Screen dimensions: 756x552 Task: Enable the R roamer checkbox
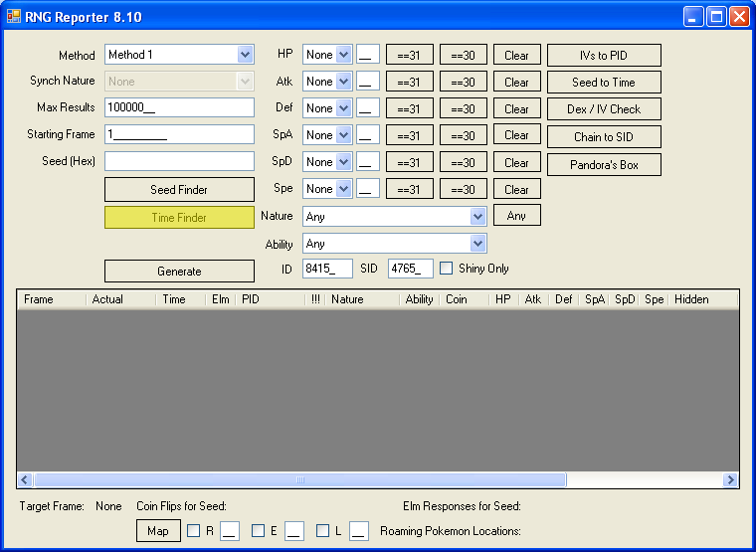(x=194, y=531)
